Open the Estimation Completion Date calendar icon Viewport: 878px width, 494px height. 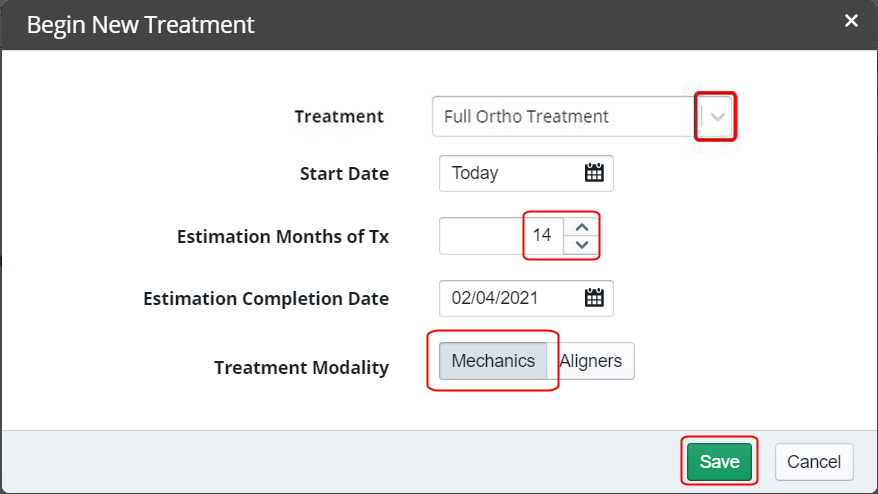click(594, 298)
